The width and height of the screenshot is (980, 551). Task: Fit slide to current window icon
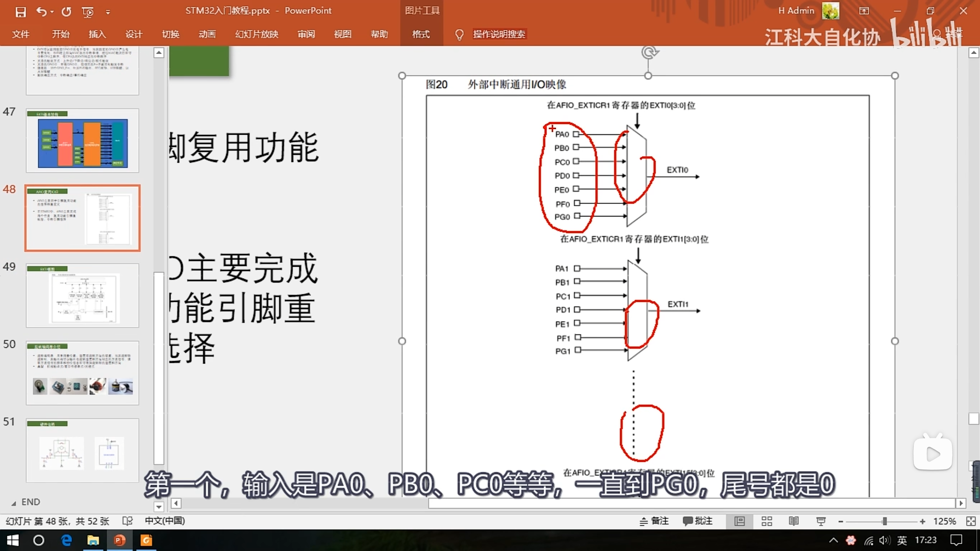point(970,521)
